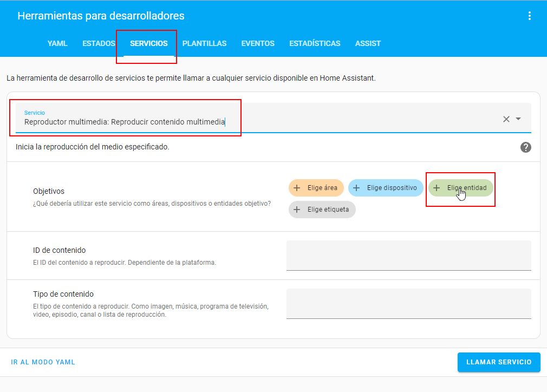
Task: Switch to the YAML tab
Action: [x=57, y=43]
